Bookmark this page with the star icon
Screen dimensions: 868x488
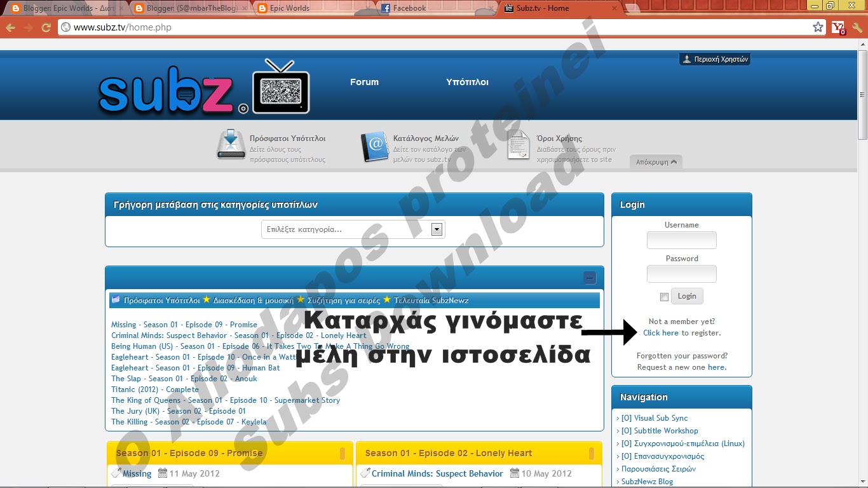pos(818,27)
